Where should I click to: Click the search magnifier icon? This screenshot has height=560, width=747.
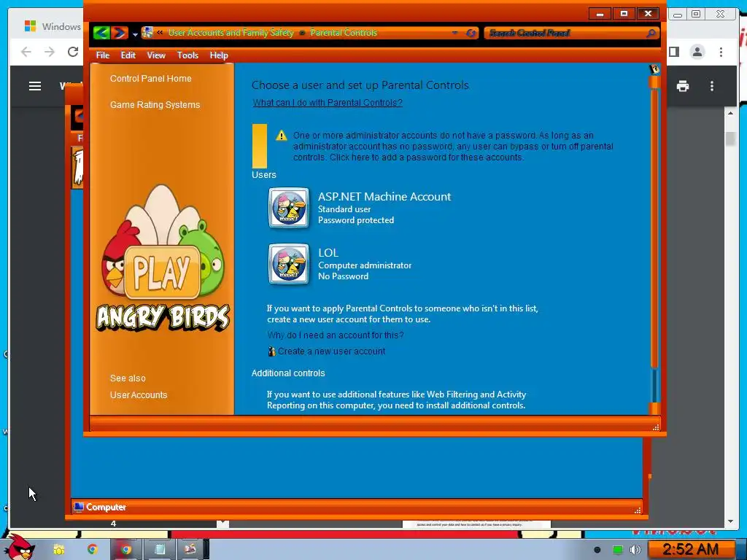(651, 33)
